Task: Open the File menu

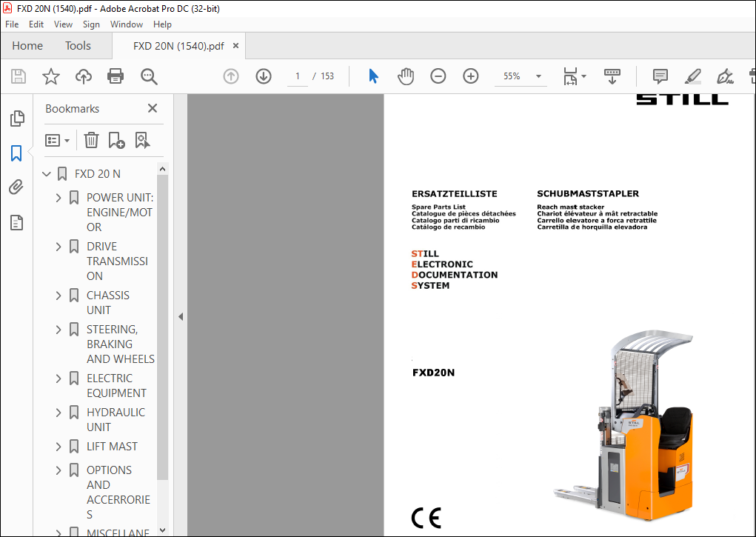Action: click(12, 24)
